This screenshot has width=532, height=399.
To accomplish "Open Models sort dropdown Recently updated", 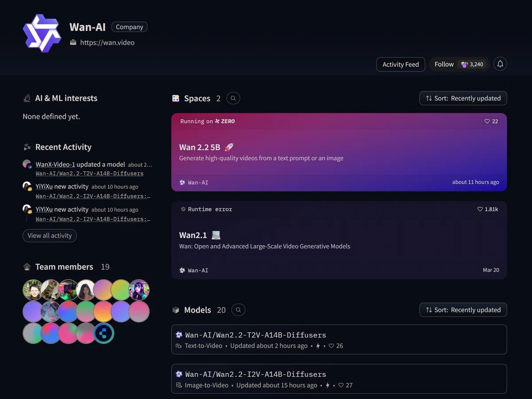I will [463, 310].
